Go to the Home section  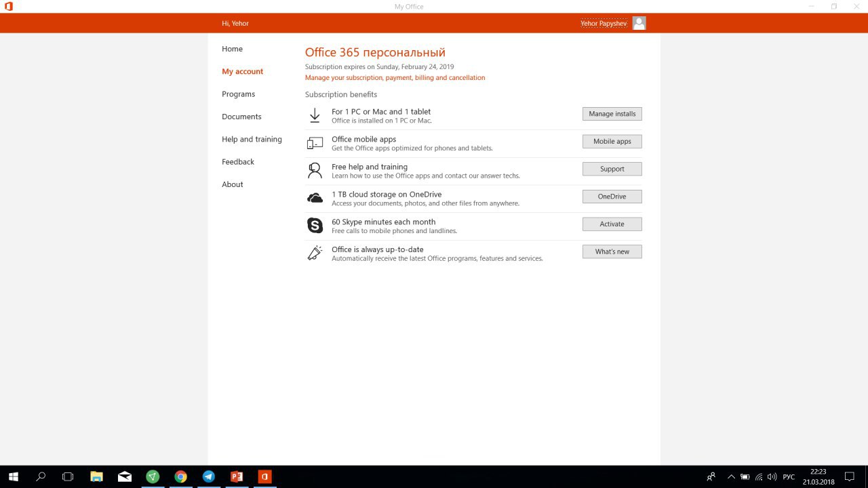tap(232, 49)
